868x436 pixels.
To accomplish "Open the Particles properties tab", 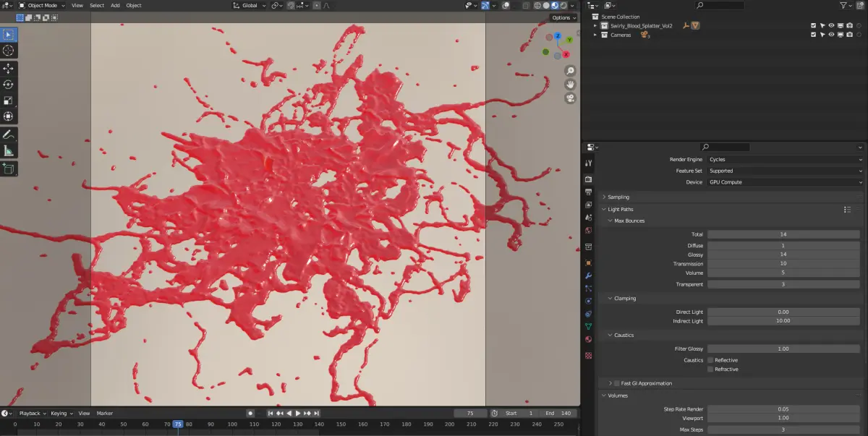I will [x=588, y=288].
